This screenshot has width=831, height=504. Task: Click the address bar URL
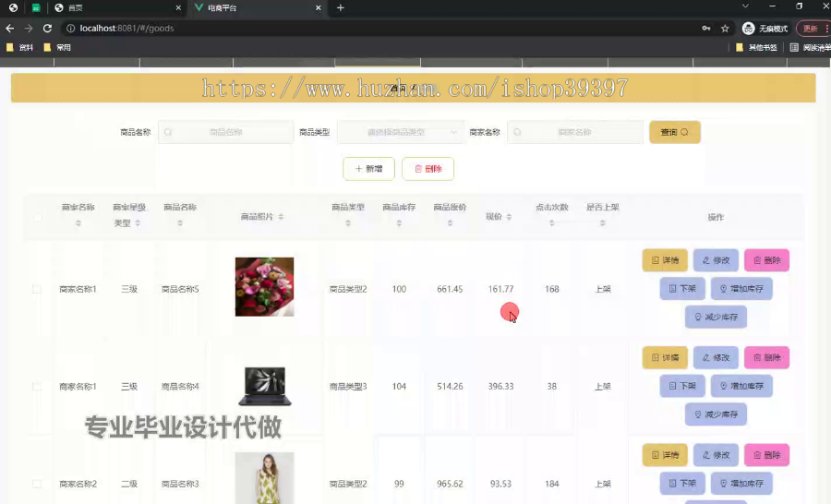[126, 28]
